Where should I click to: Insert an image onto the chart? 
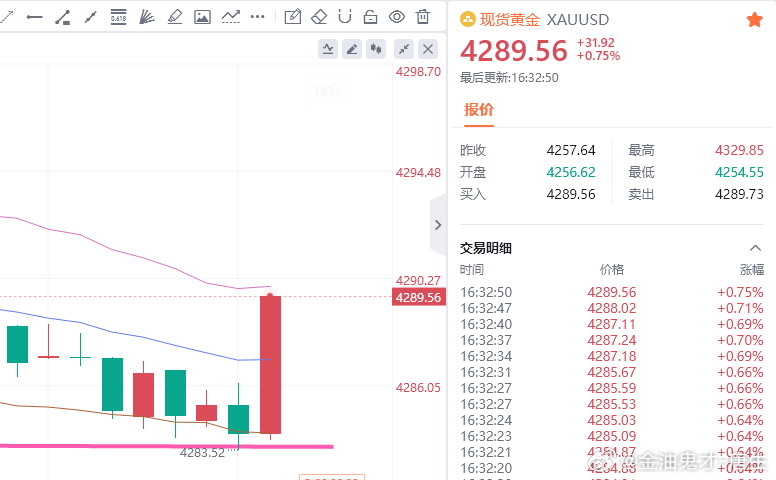tap(202, 17)
